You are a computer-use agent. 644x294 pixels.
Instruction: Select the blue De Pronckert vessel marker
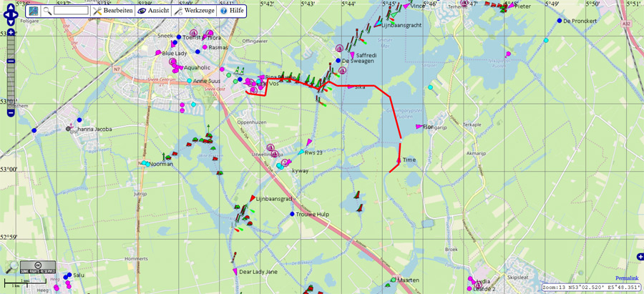tap(559, 21)
